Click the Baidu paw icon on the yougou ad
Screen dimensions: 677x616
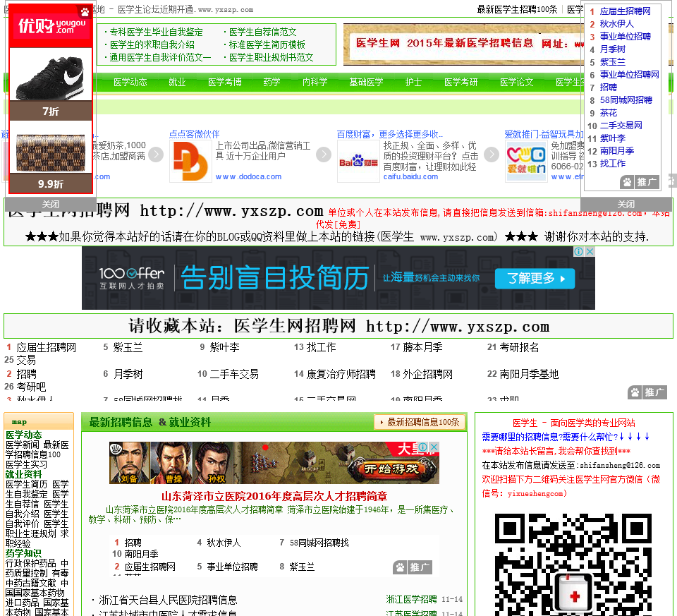point(85,12)
